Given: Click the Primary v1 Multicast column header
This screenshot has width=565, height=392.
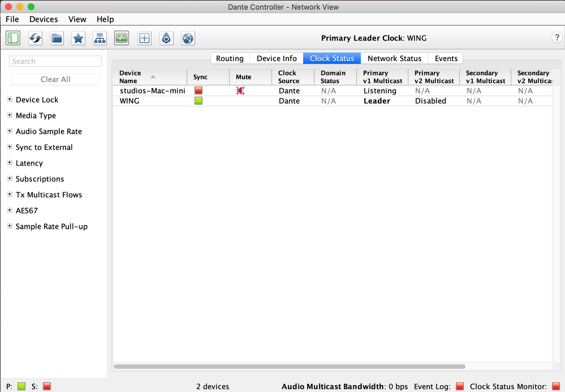Looking at the screenshot, I should [382, 77].
